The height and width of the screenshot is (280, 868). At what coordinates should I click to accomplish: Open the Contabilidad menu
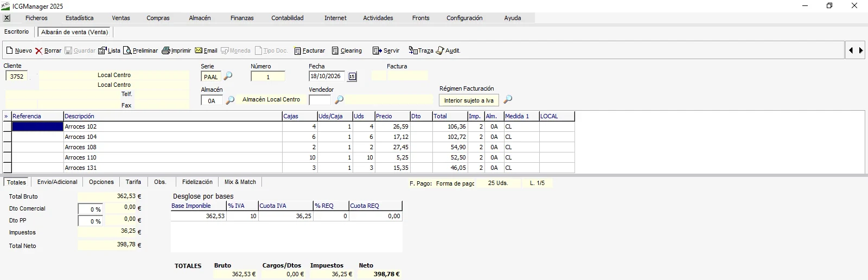pyautogui.click(x=288, y=18)
